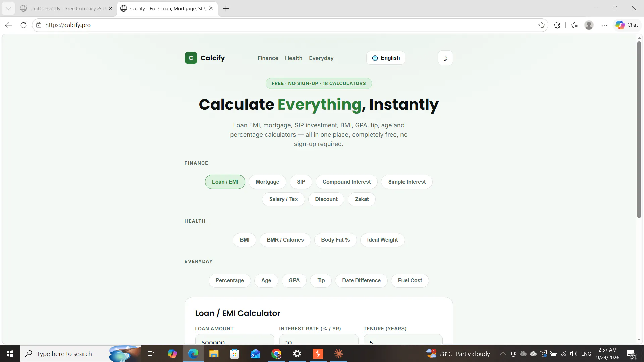Open volume control in system tray
This screenshot has height=362, width=644.
[x=573, y=354]
